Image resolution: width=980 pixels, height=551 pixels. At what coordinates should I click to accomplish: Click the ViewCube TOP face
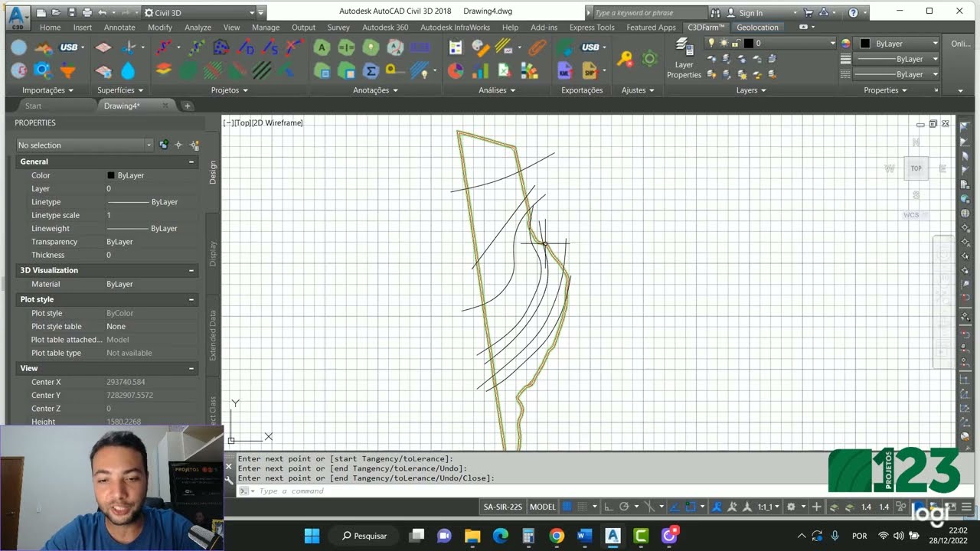tap(916, 168)
